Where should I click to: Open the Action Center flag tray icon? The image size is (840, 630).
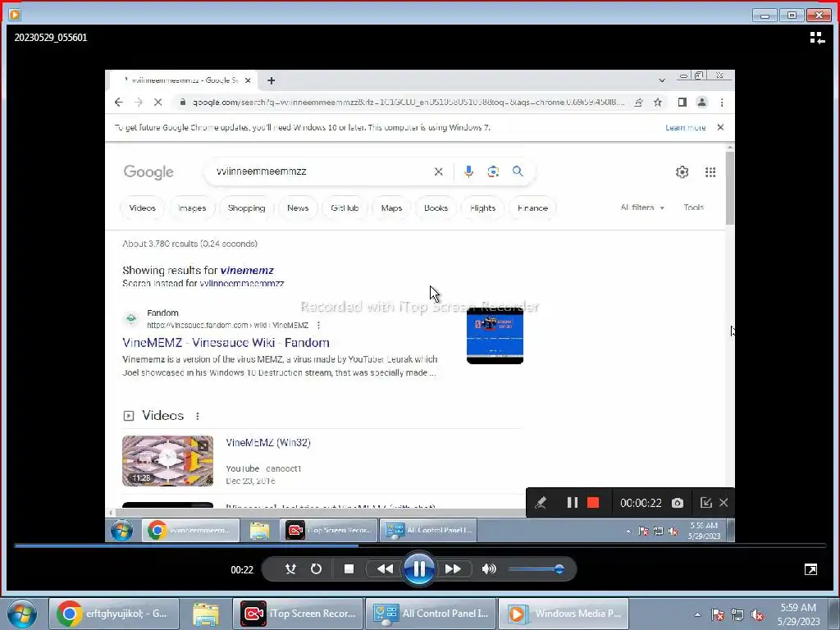[718, 614]
